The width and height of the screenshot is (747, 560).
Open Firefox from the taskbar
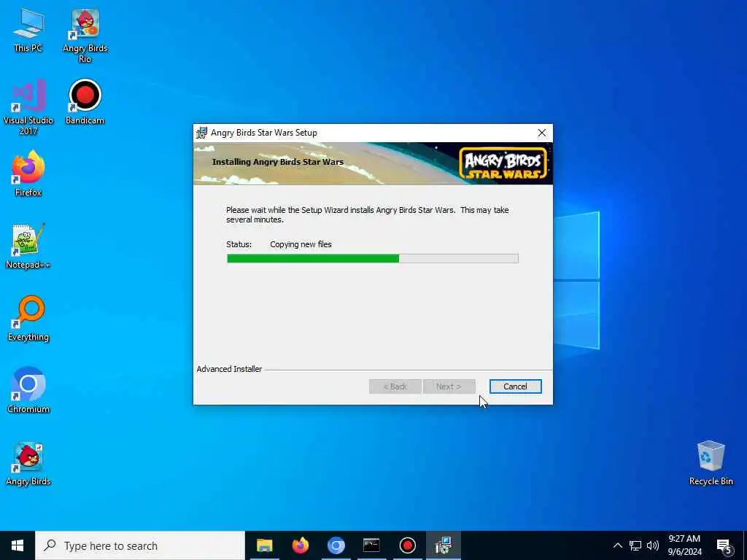coord(300,545)
